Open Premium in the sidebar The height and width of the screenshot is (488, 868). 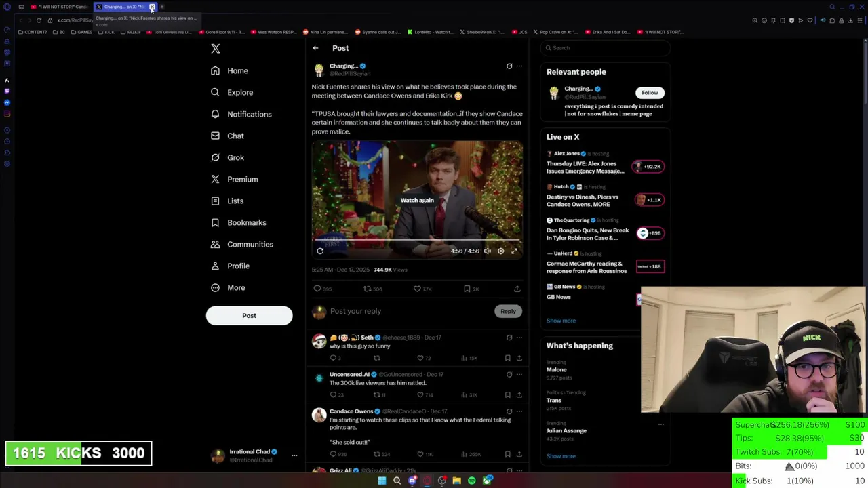[234, 179]
